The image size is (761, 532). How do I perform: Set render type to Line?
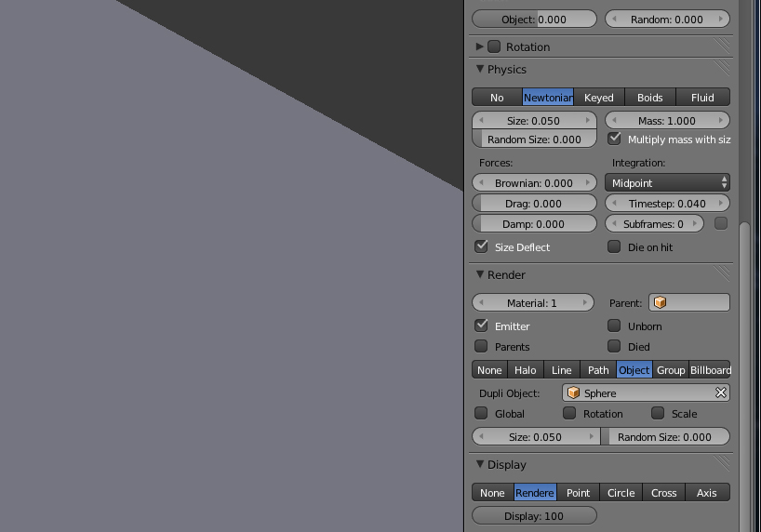[x=562, y=370]
